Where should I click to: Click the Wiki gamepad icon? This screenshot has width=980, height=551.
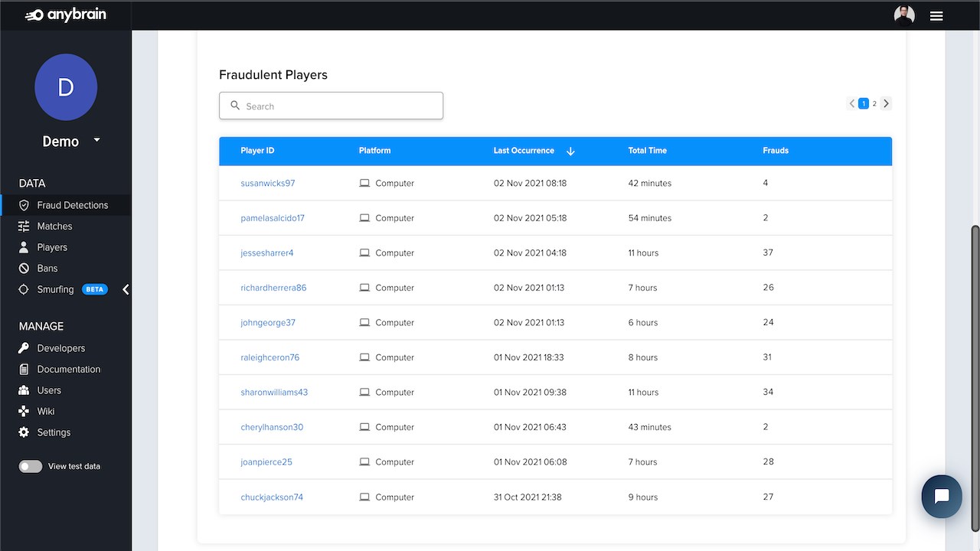tap(24, 411)
